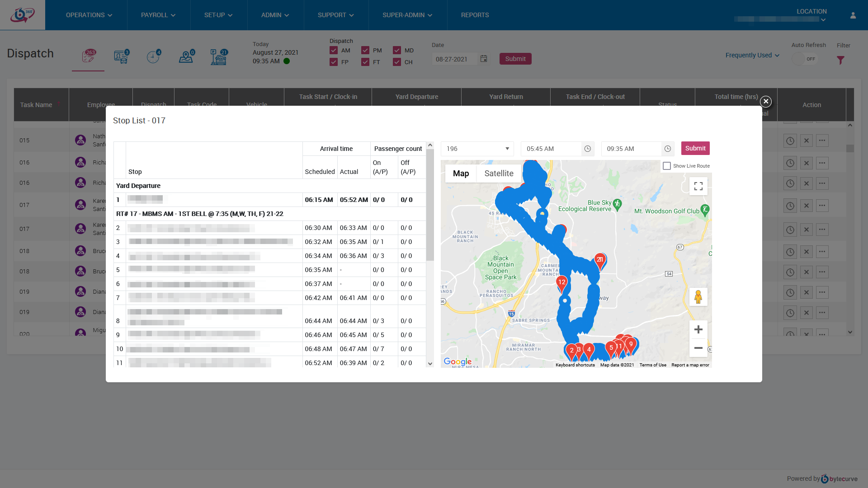Zoom in the map with plus button

tap(698, 329)
